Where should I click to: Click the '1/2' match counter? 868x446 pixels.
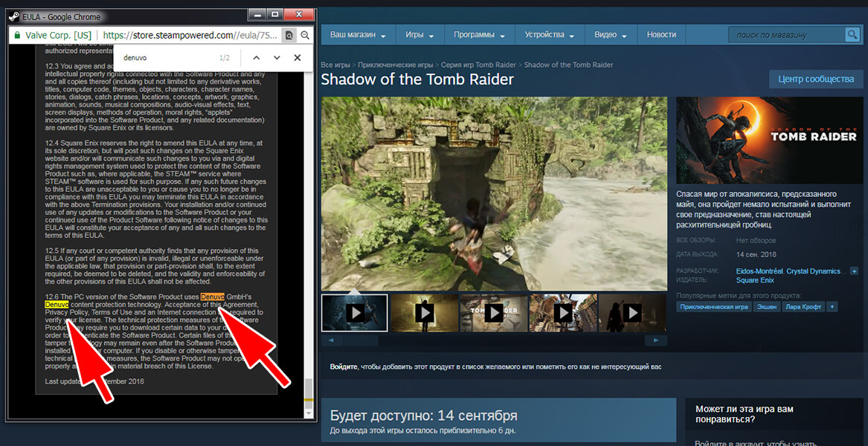coord(224,57)
